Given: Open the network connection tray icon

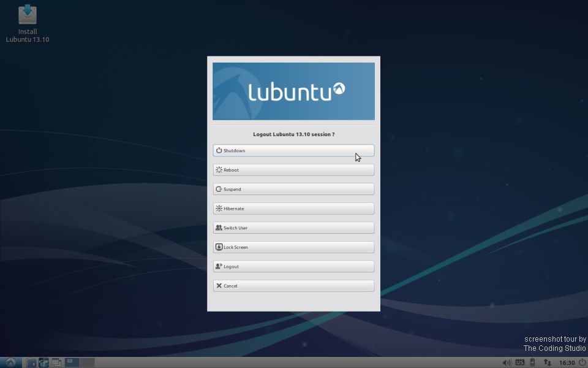Looking at the screenshot, I should [x=548, y=362].
